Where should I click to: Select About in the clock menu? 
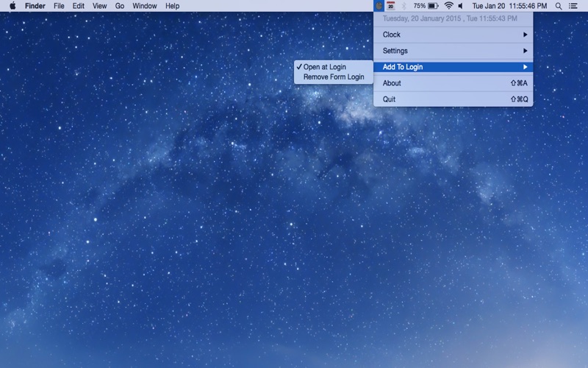[x=453, y=83]
